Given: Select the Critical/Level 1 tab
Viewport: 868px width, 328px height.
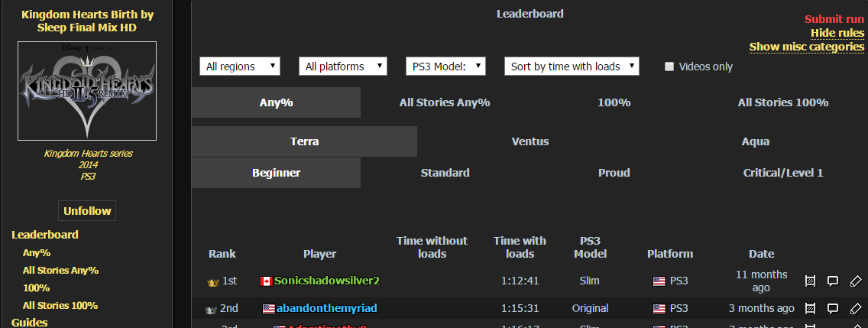Looking at the screenshot, I should click(x=782, y=173).
